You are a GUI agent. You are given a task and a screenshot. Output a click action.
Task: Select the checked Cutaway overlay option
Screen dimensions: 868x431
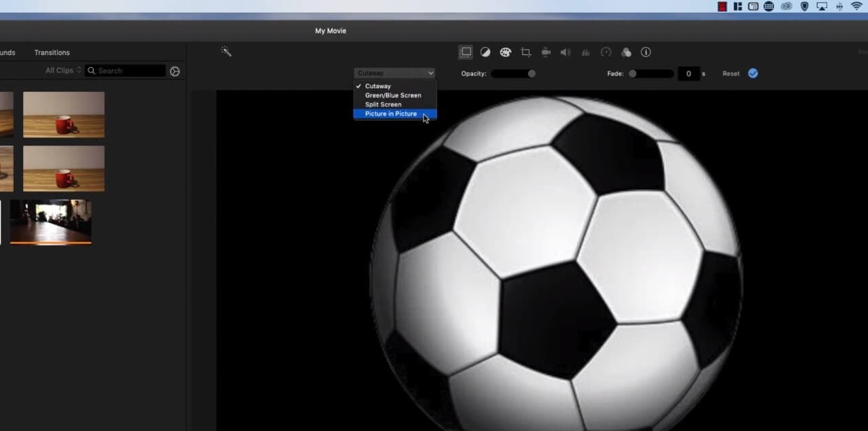pos(378,86)
